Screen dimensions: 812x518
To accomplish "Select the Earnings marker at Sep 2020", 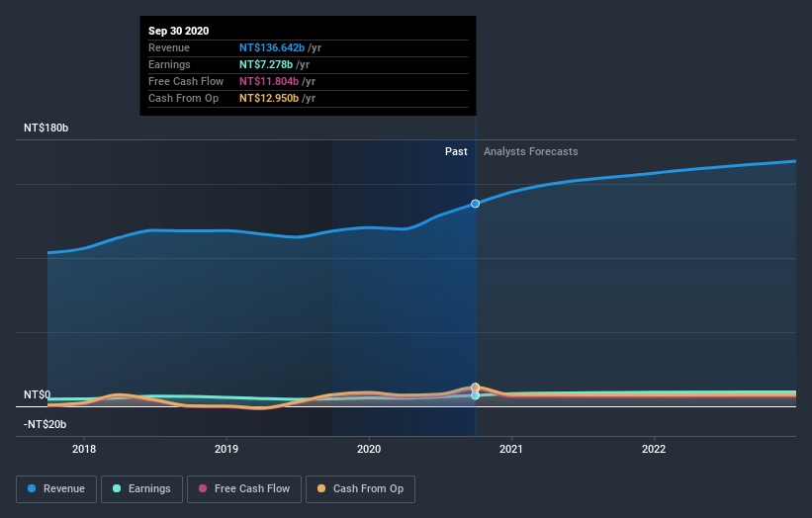I will [475, 395].
